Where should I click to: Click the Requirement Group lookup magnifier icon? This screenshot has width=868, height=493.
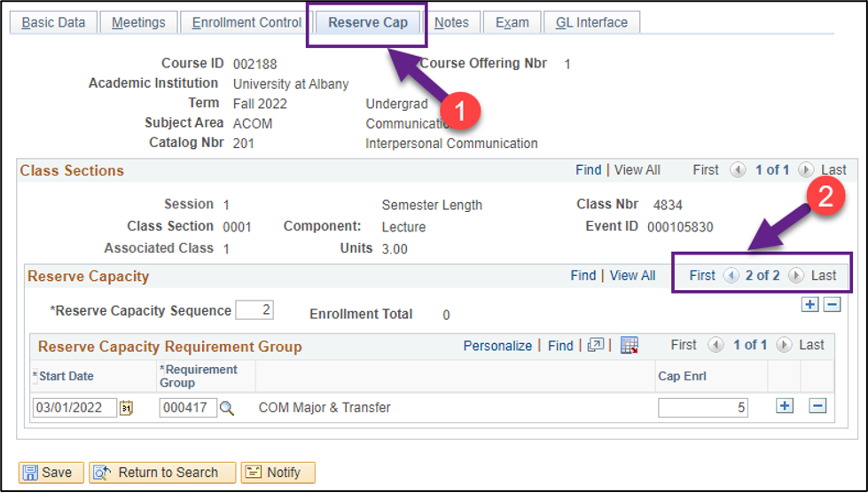[x=227, y=408]
